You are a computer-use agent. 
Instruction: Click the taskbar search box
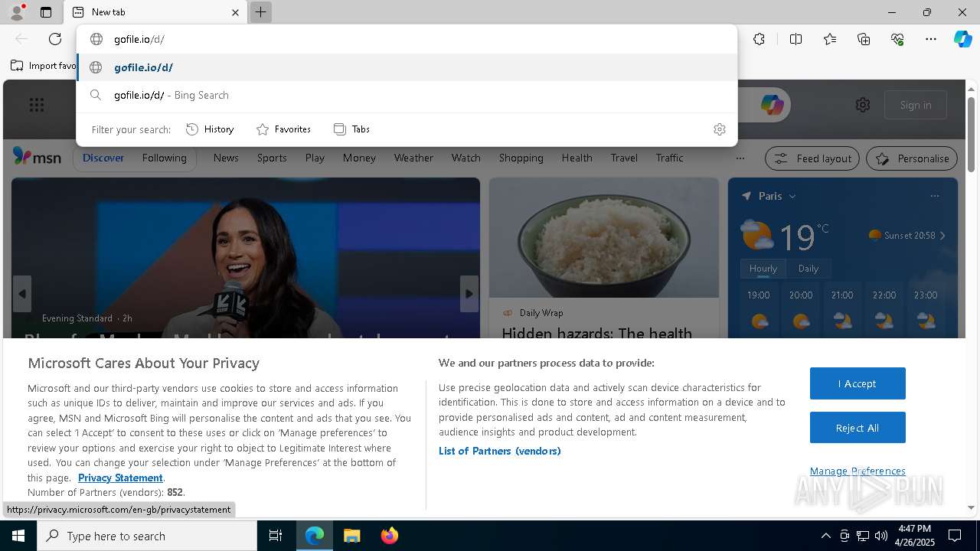coord(147,536)
